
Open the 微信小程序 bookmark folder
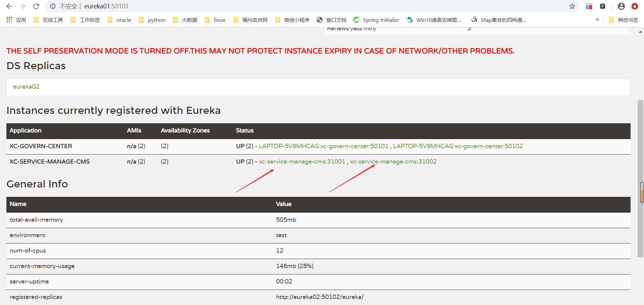292,20
